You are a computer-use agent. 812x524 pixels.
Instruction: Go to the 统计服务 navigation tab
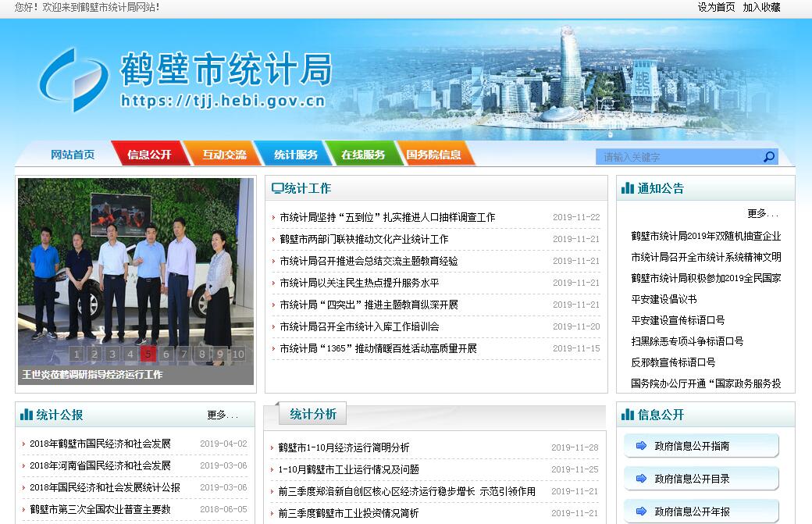pos(296,155)
